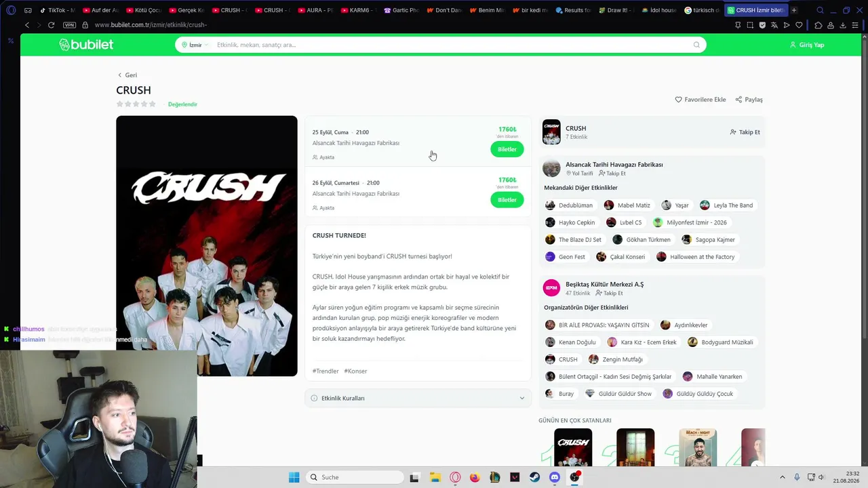868x488 pixels.
Task: Click the bubilet logo in the header
Action: pyautogui.click(x=86, y=45)
